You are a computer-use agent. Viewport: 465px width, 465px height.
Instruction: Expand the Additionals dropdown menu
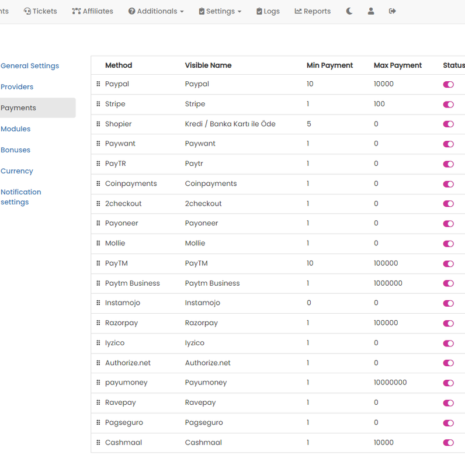156,11
